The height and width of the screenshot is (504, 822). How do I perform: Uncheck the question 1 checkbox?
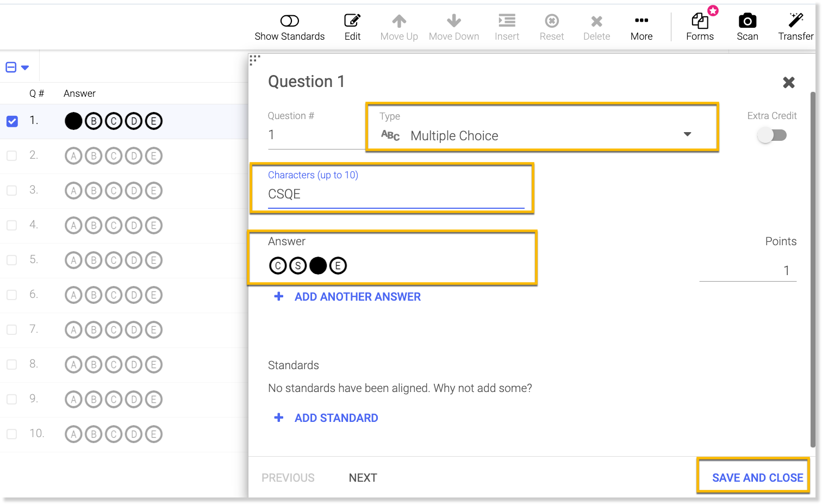point(12,121)
